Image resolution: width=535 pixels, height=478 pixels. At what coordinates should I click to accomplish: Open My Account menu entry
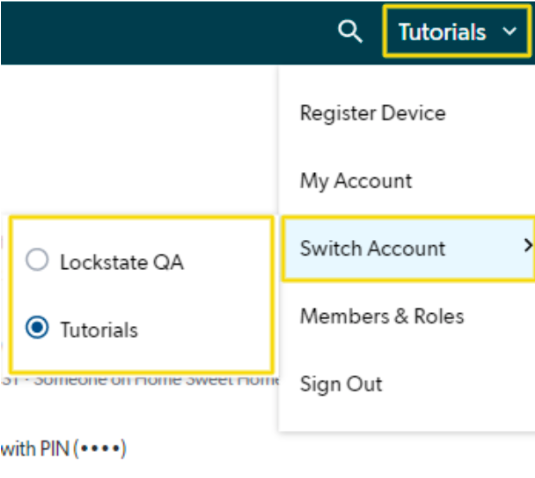point(356,181)
